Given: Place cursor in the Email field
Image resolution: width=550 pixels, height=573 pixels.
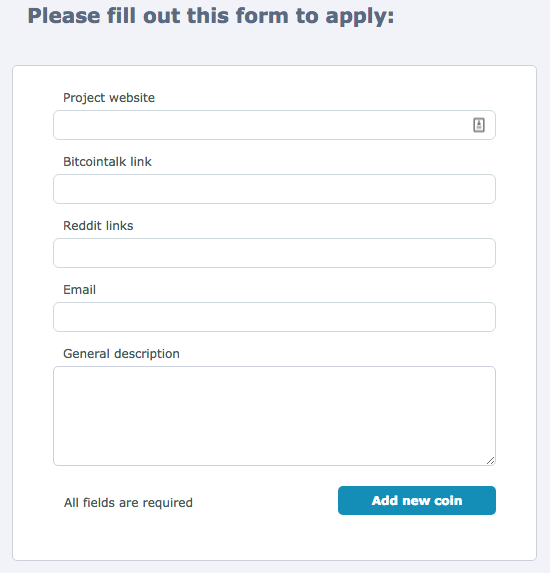Looking at the screenshot, I should tap(274, 317).
